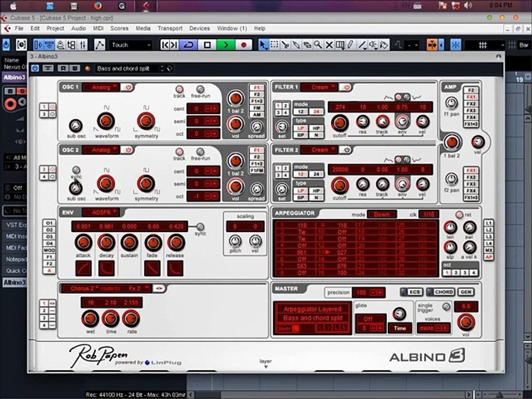Select the Draw pencil tool
This screenshot has width=532, height=399.
(x=350, y=45)
